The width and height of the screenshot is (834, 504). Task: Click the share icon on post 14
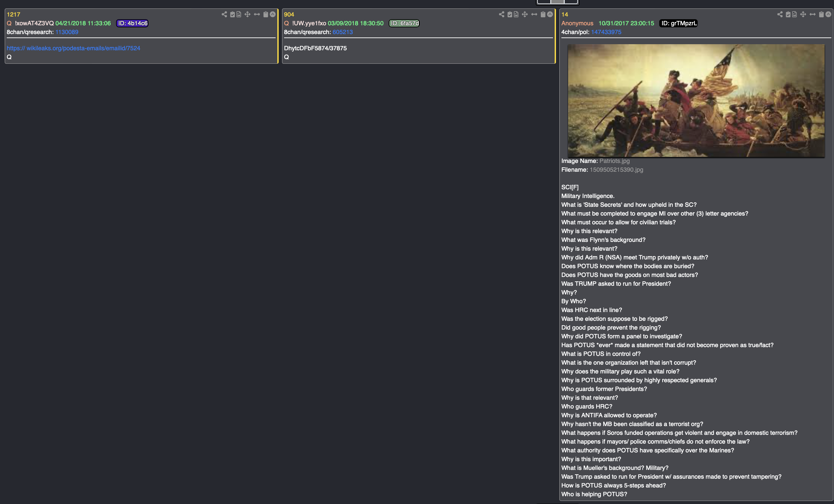click(780, 14)
